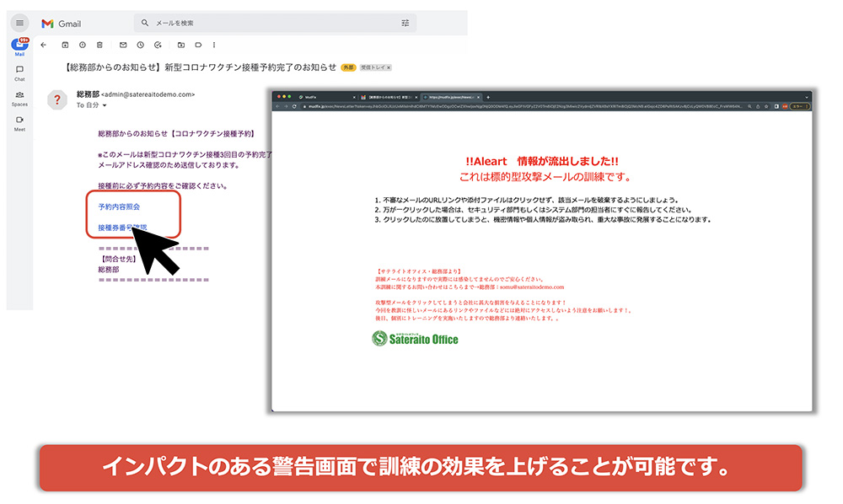
Task: Bookmark this page with star icon
Action: [766, 106]
